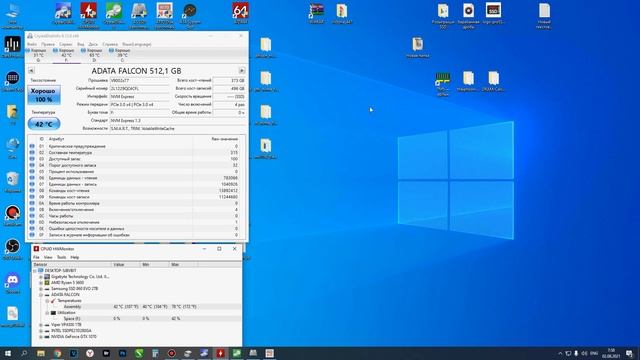Click the blue status dot of row 0D

pos(32,222)
